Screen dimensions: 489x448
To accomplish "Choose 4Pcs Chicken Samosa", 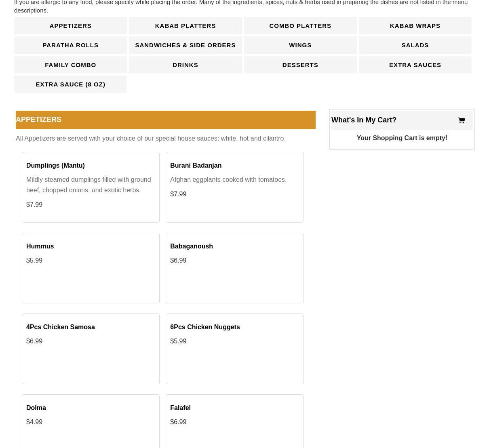I will click(91, 349).
